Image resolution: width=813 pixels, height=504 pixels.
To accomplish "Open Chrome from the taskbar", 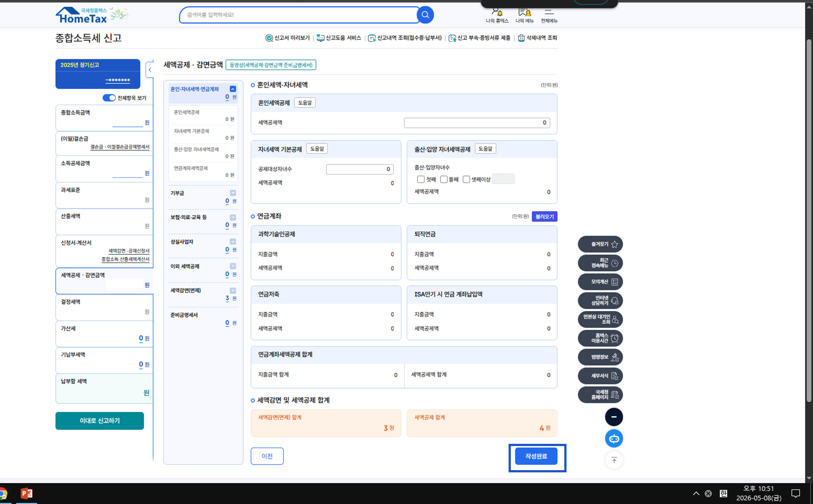I will [3, 493].
